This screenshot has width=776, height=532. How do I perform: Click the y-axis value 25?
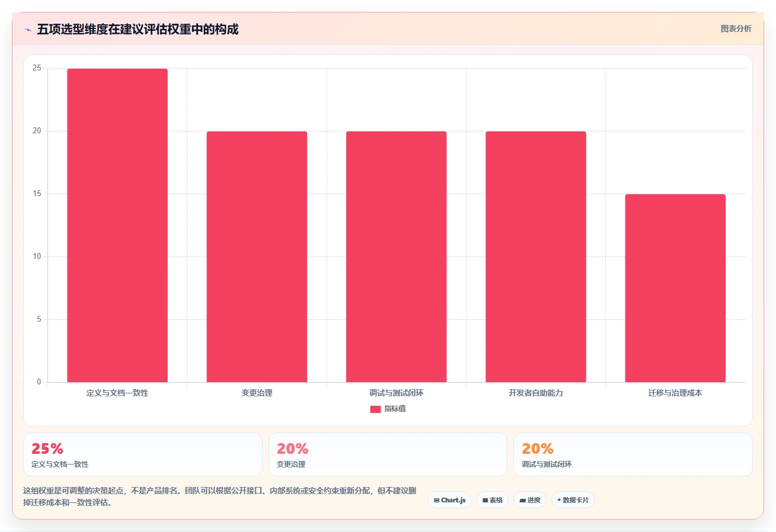coord(37,69)
